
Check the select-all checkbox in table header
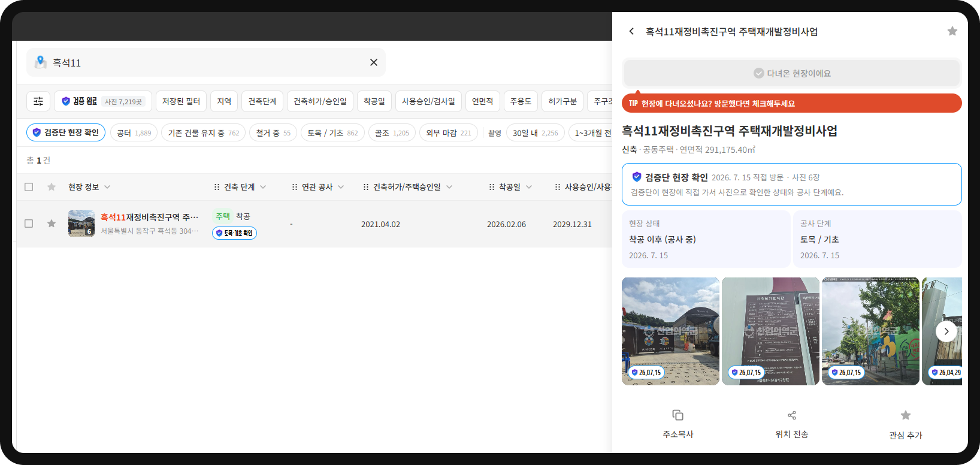(29, 187)
